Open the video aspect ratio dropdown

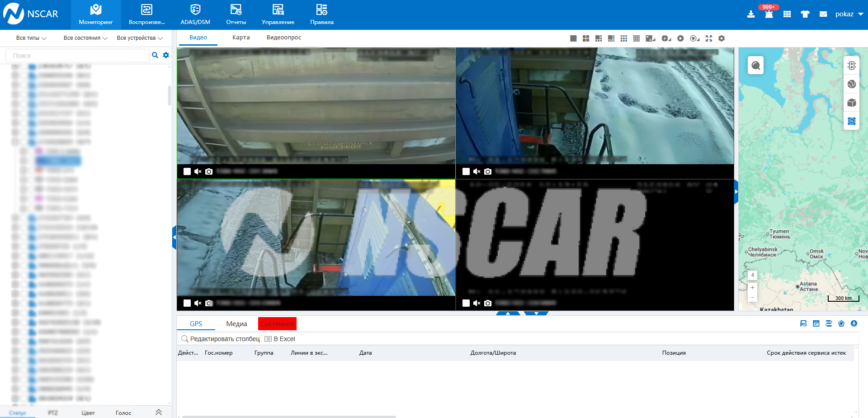coord(651,38)
